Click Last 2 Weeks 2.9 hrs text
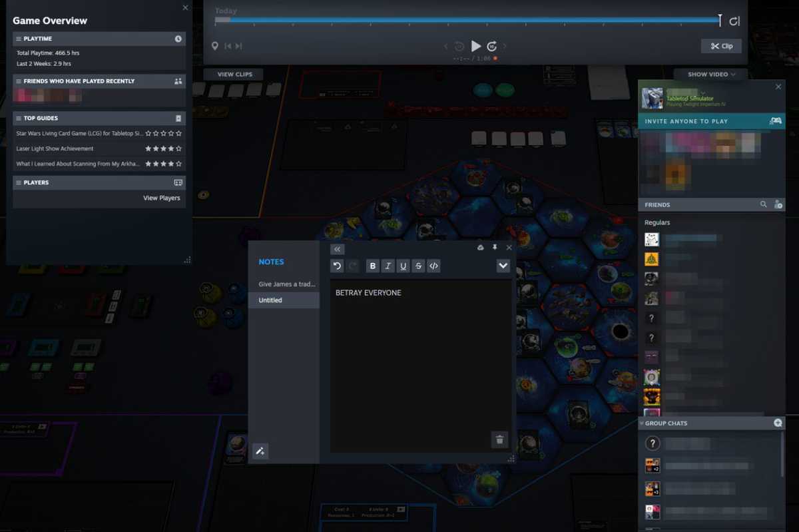 click(44, 63)
